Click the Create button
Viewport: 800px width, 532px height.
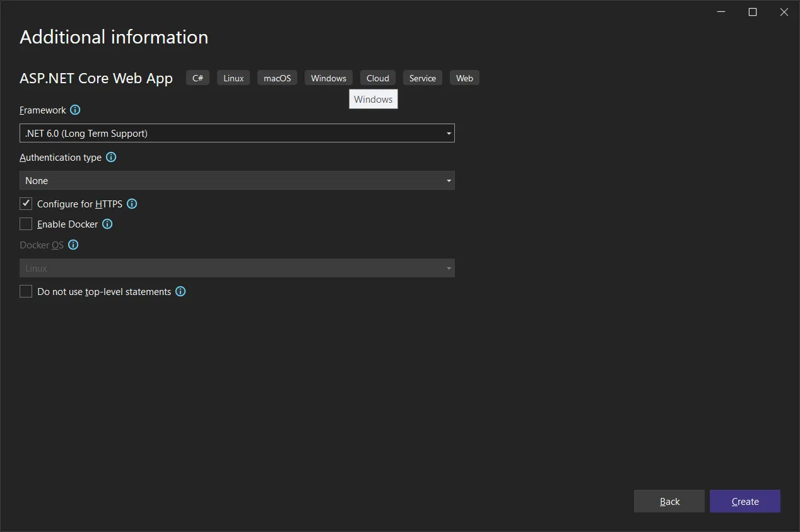(745, 501)
